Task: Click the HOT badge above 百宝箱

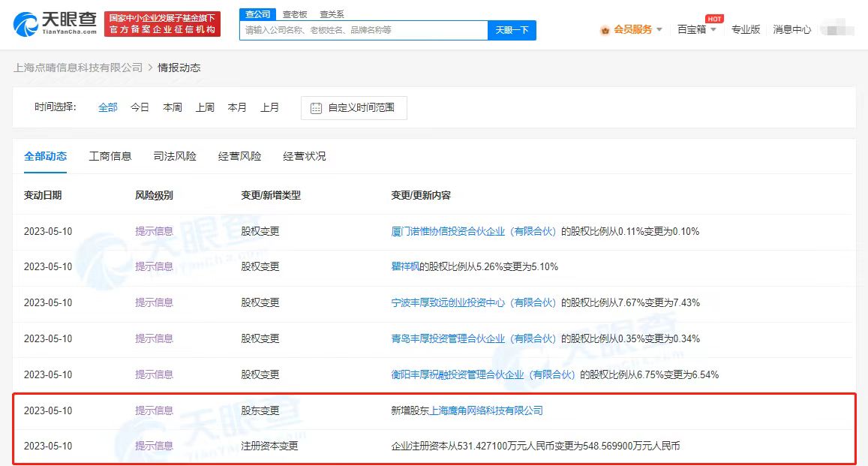Action: click(x=714, y=19)
